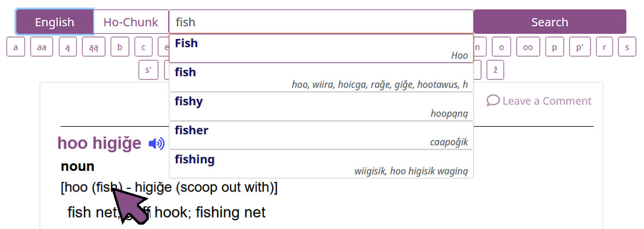Insert the 'ąą' character key
The image size is (644, 229).
[x=93, y=47]
